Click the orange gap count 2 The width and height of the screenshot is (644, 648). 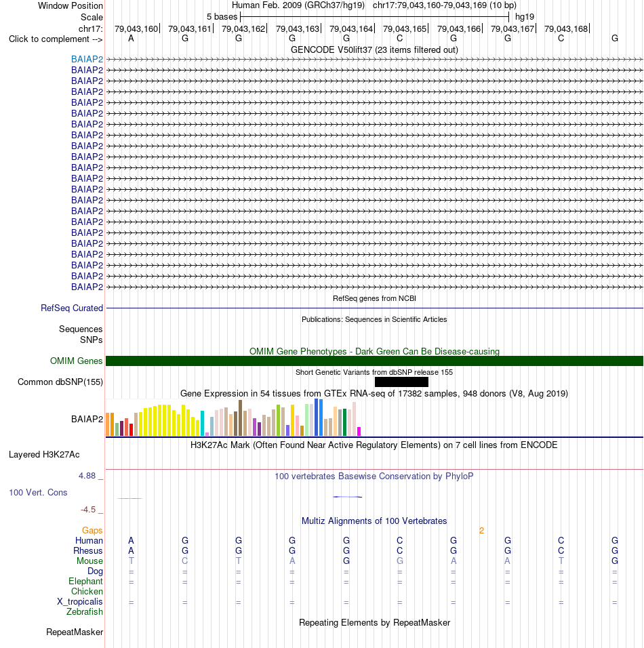481,530
